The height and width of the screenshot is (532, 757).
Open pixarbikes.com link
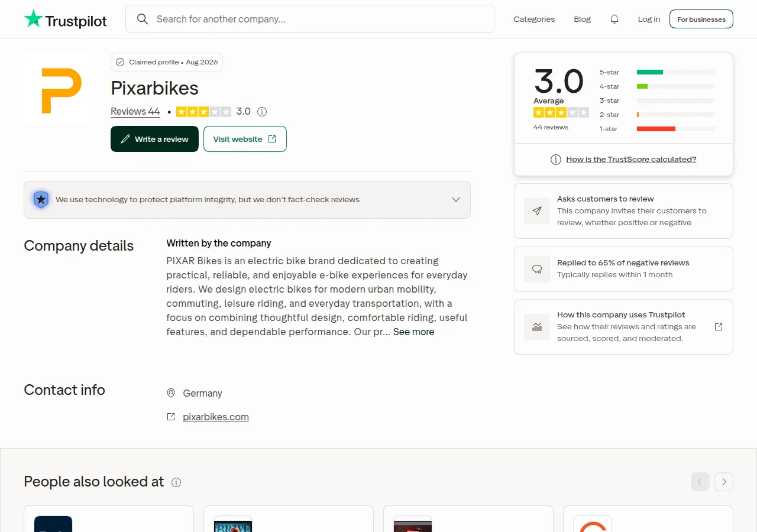[216, 417]
